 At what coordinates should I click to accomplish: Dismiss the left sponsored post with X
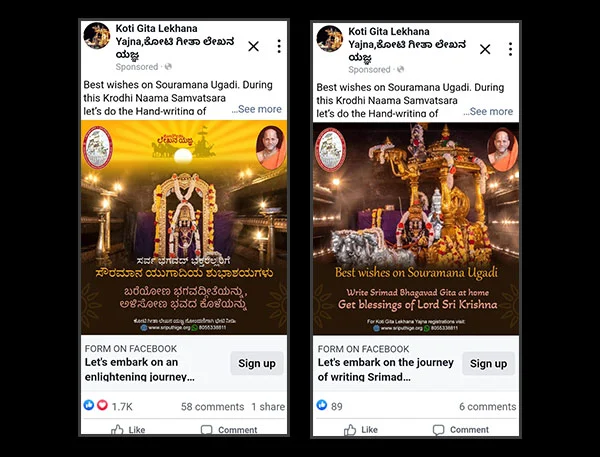pos(253,47)
